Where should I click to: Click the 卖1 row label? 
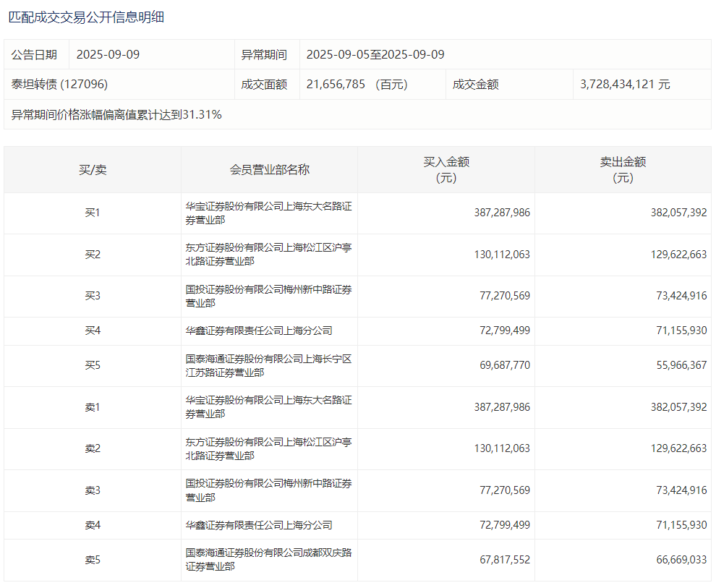(x=93, y=407)
